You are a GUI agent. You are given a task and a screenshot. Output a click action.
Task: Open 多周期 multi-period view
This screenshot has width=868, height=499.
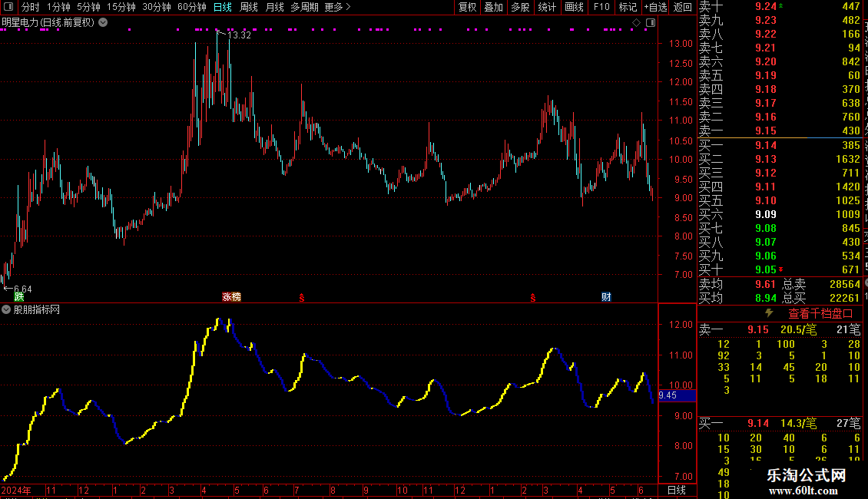[304, 7]
